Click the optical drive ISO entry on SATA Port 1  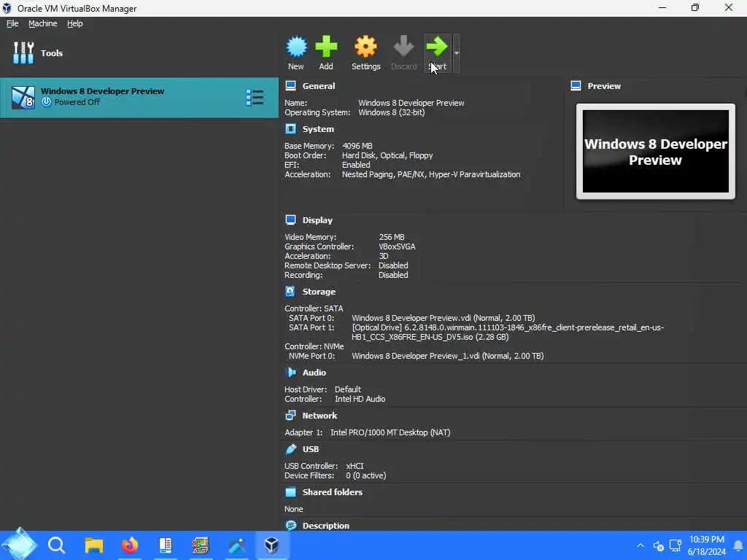coord(508,332)
